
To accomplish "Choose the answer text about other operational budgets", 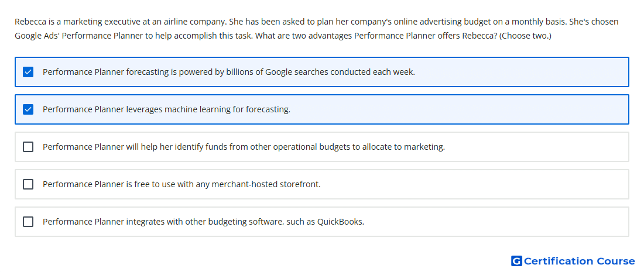I will tap(244, 147).
